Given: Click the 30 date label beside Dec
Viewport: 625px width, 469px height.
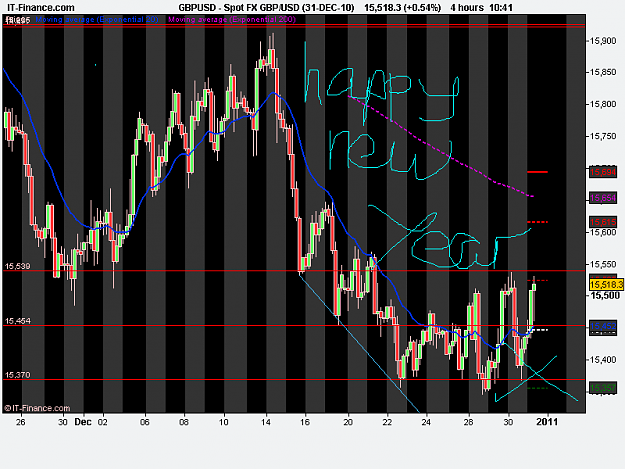Looking at the screenshot, I should coord(63,422).
